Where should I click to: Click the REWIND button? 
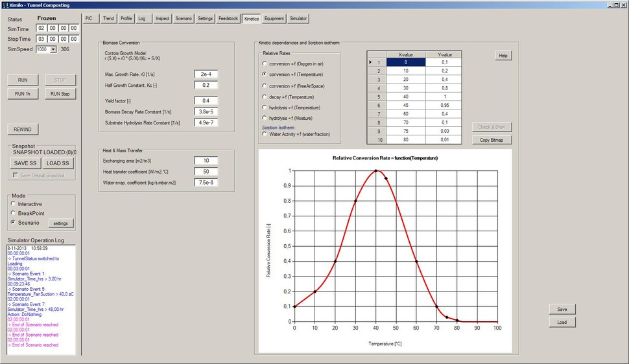click(23, 129)
